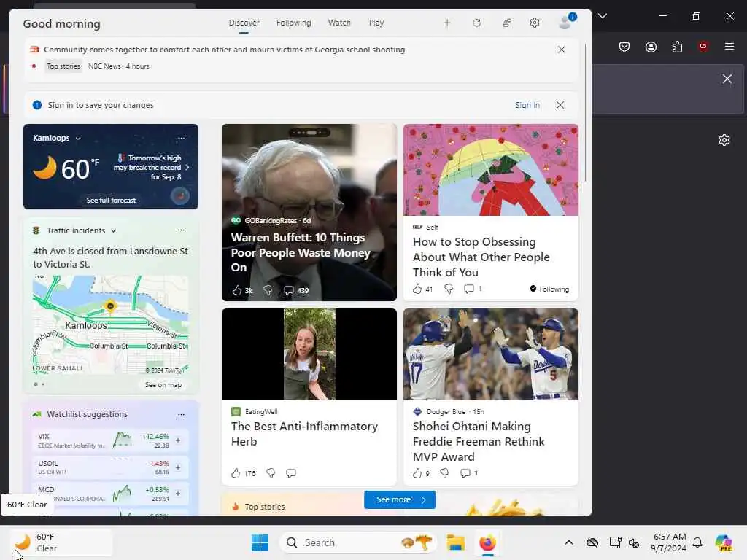
Task: Open tomorrow's high record alert chevron
Action: pos(187,167)
